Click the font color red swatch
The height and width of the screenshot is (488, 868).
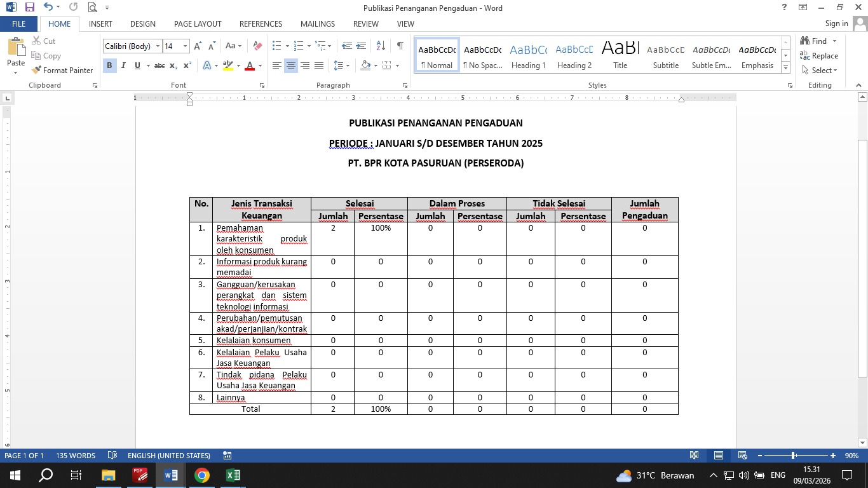[x=250, y=65]
